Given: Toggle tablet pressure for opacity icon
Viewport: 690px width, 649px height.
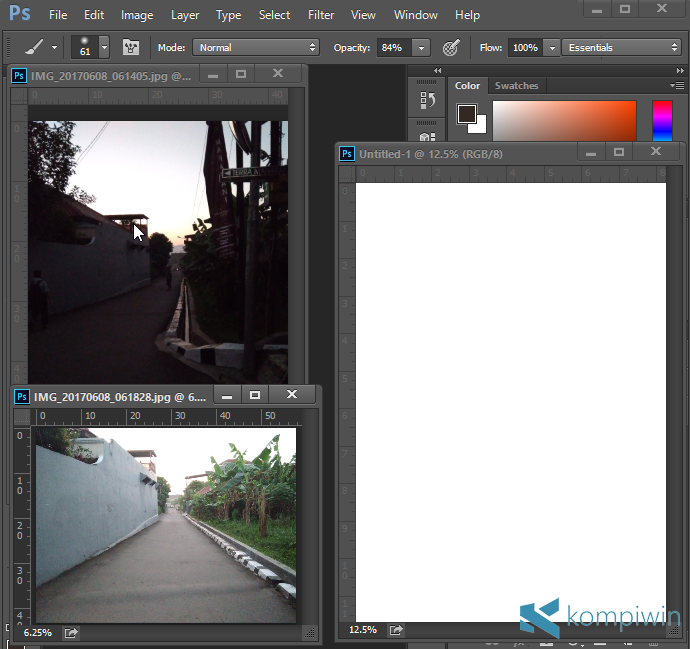Looking at the screenshot, I should click(x=451, y=48).
